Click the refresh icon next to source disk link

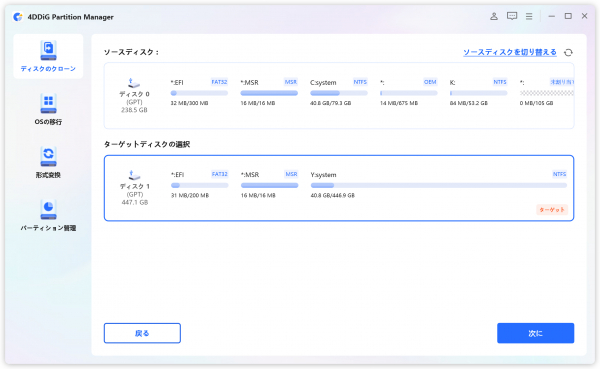568,52
